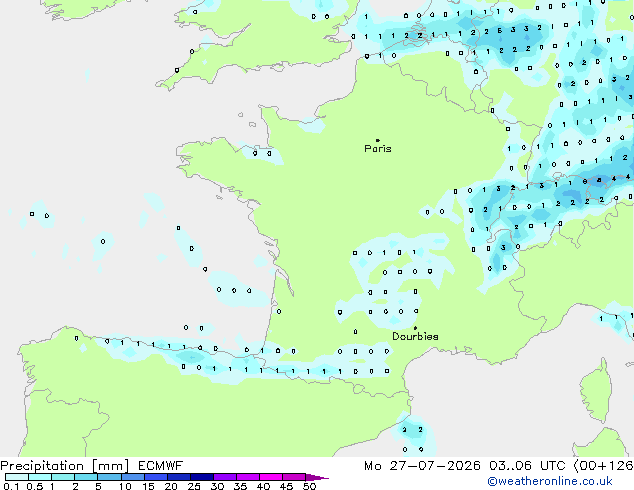634x490 pixels.
Task: Select the Paris city marker dot
Action: (x=378, y=140)
